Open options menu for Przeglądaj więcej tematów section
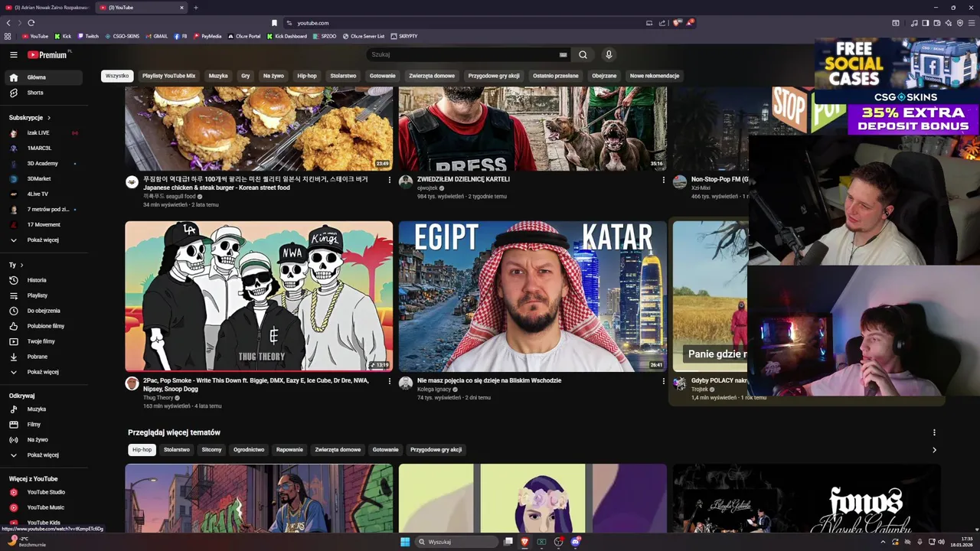 tap(934, 432)
